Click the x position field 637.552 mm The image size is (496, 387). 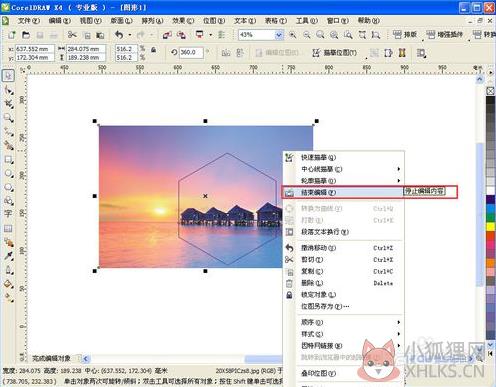tap(34, 49)
